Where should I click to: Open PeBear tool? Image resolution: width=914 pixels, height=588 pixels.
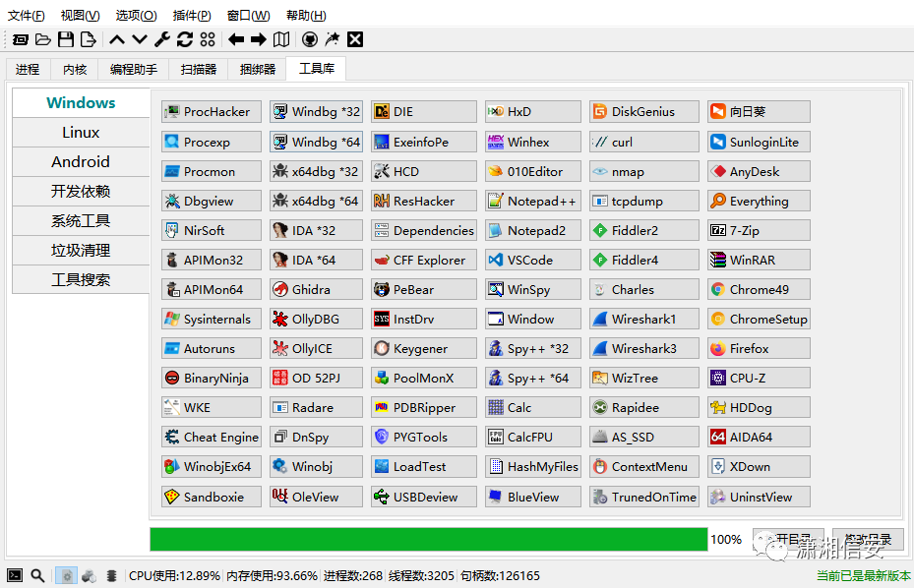point(424,290)
